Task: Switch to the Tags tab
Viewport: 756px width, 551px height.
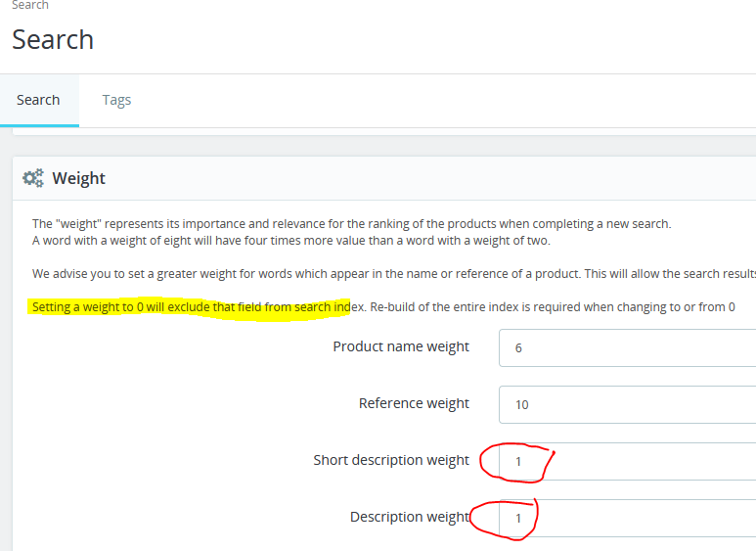Action: (116, 100)
